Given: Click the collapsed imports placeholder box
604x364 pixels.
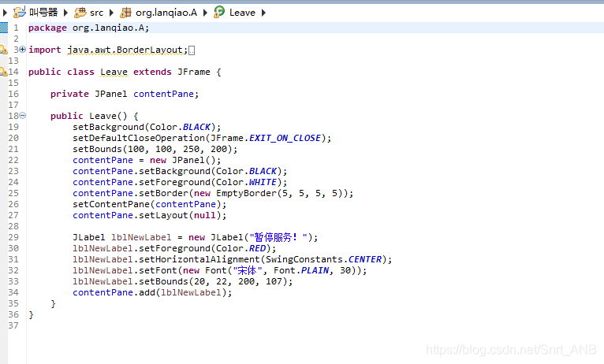Looking at the screenshot, I should [192, 50].
